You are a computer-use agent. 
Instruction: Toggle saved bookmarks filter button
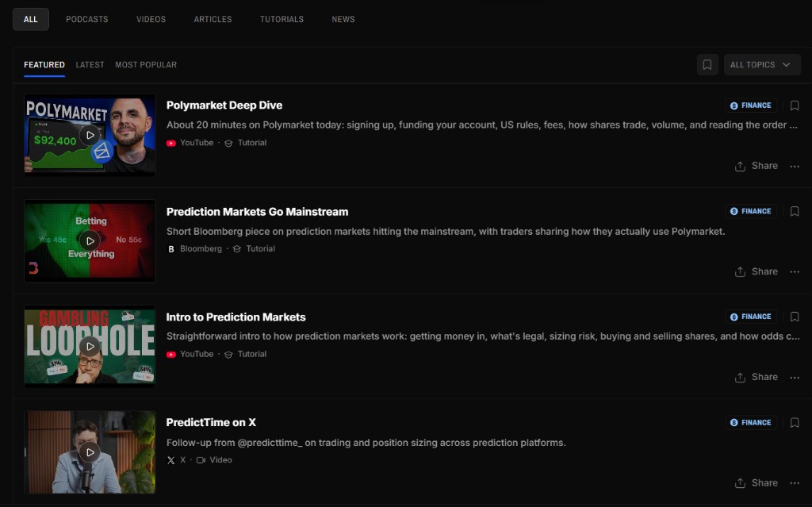(707, 65)
